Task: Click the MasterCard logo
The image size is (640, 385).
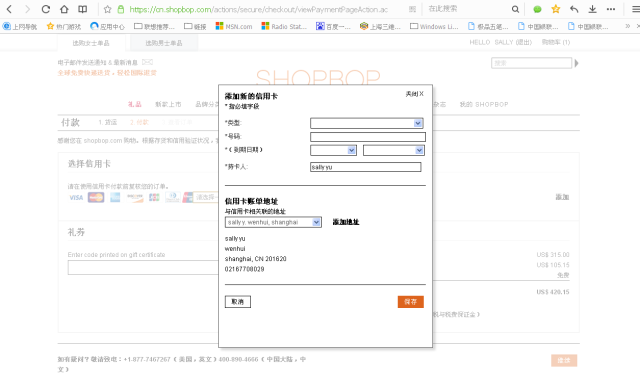Action: 96,198
